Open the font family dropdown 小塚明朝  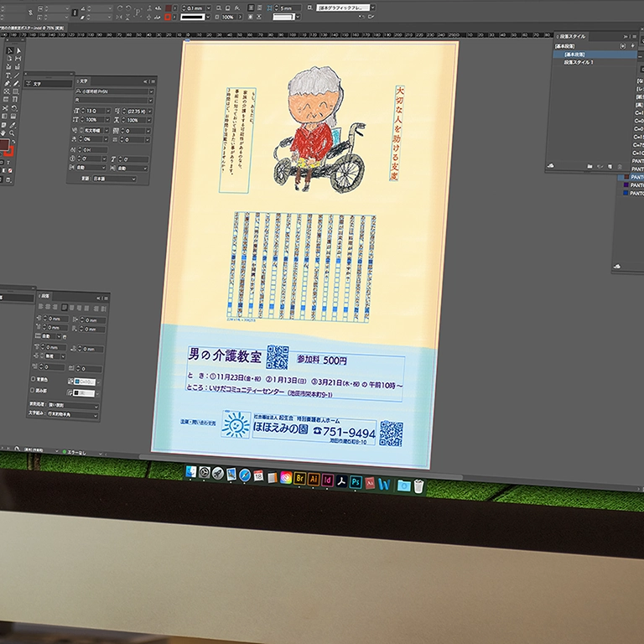[113, 91]
